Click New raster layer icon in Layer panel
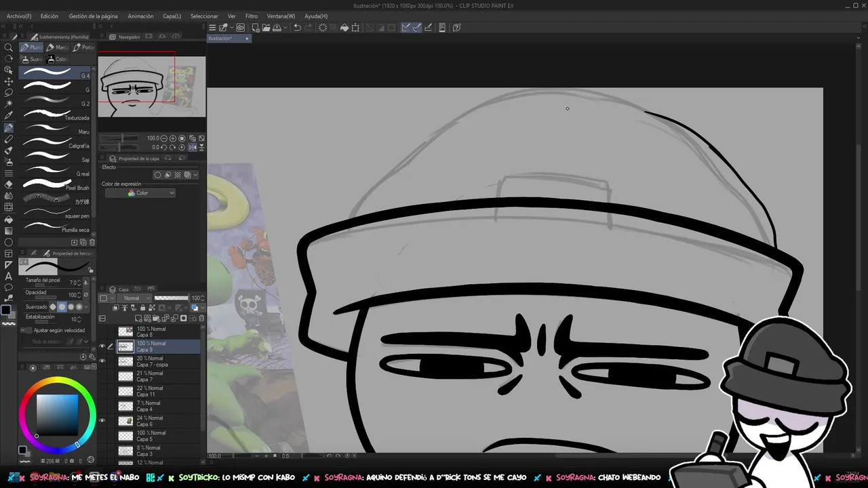The image size is (868, 488). [x=138, y=319]
